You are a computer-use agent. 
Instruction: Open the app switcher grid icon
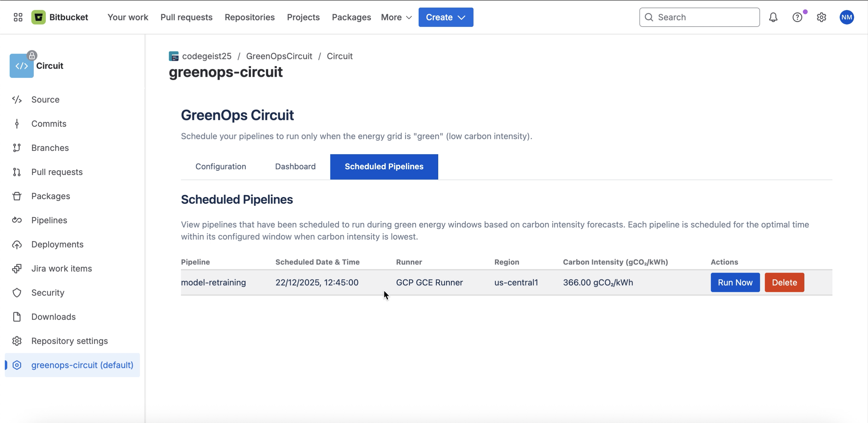[18, 17]
